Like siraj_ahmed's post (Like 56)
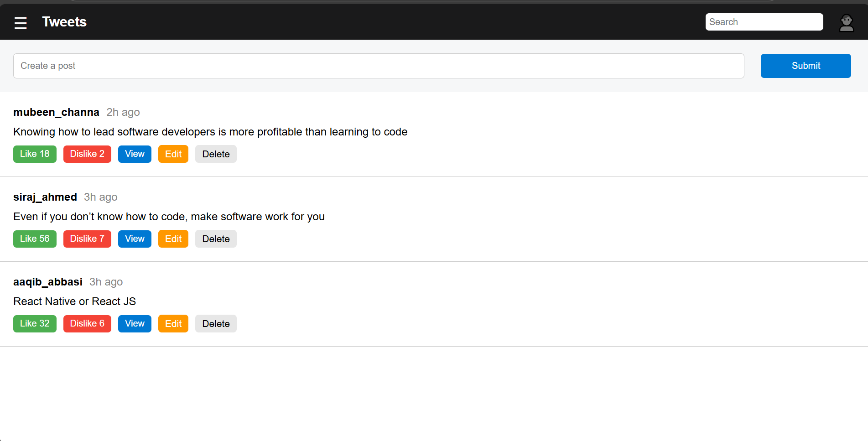The width and height of the screenshot is (868, 441). [35, 239]
